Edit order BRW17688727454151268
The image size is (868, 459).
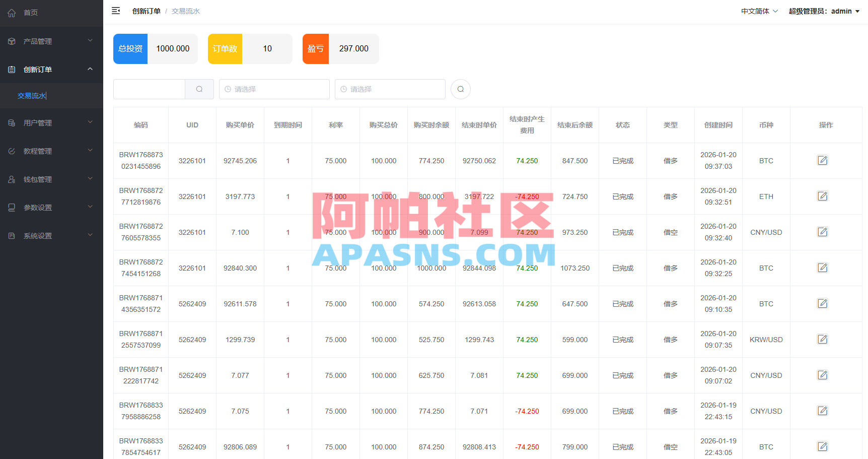pos(822,268)
